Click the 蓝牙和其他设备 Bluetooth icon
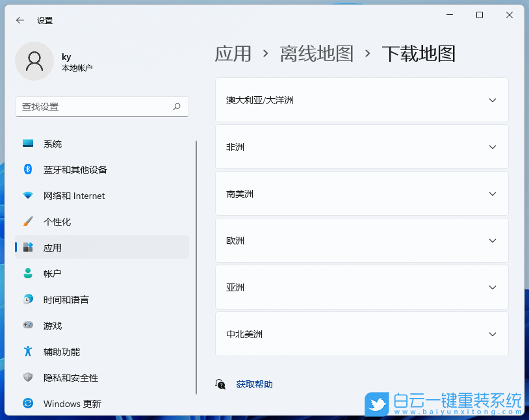 pyautogui.click(x=27, y=170)
